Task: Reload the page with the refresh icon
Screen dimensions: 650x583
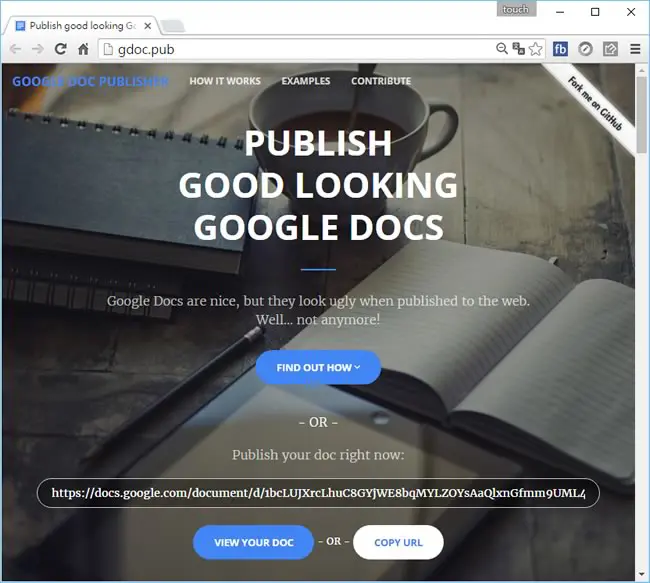Action: 61,49
